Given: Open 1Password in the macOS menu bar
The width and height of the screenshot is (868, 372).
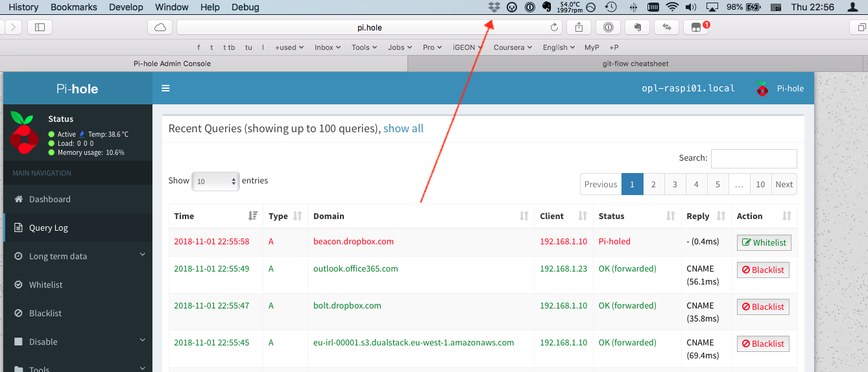Looking at the screenshot, I should point(529,7).
